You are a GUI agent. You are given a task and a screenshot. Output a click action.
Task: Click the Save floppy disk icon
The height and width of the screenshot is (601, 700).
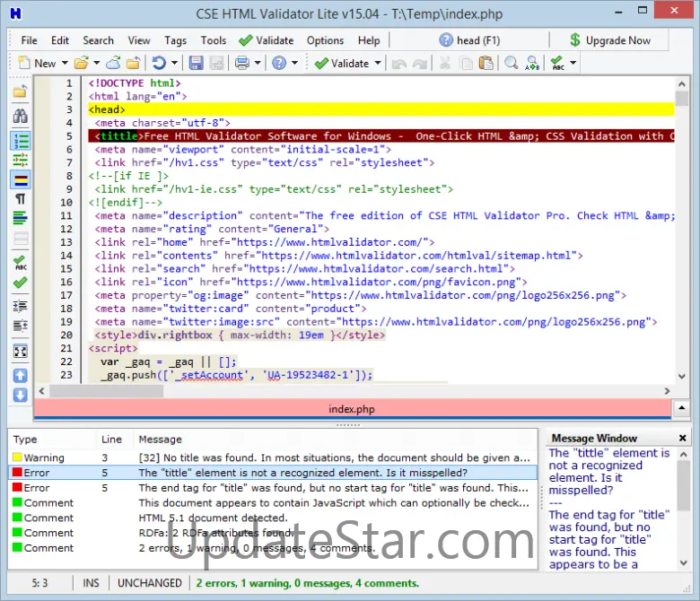tap(196, 64)
